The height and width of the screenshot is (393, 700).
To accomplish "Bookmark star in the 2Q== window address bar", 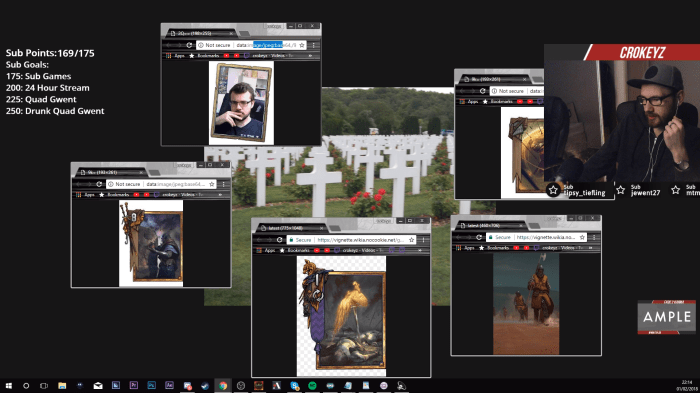I will [302, 45].
